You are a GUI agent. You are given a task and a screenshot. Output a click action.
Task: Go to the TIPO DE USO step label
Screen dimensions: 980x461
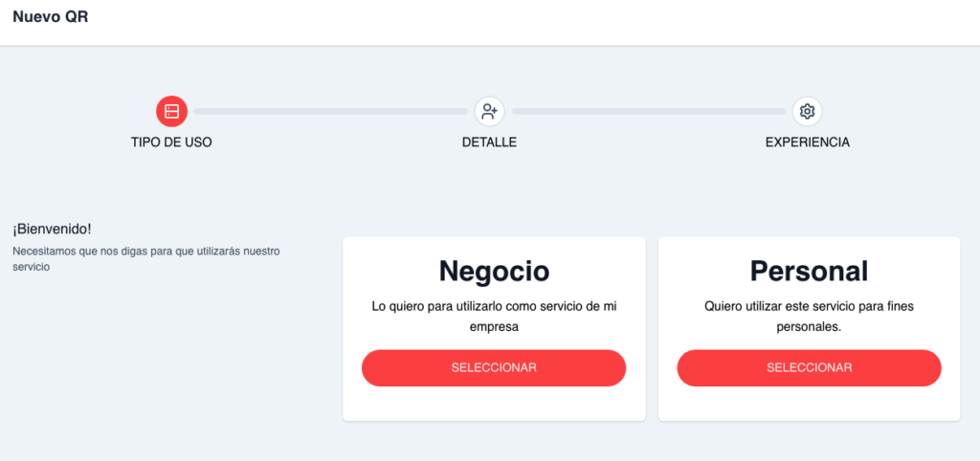[171, 143]
